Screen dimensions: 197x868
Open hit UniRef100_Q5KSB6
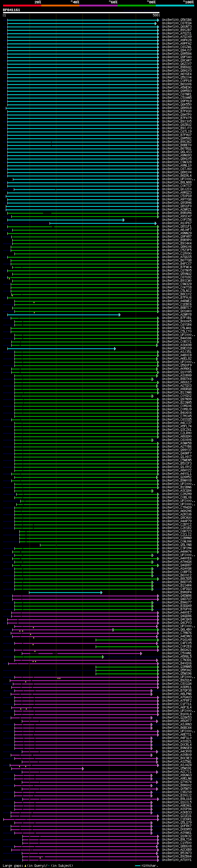177,20
